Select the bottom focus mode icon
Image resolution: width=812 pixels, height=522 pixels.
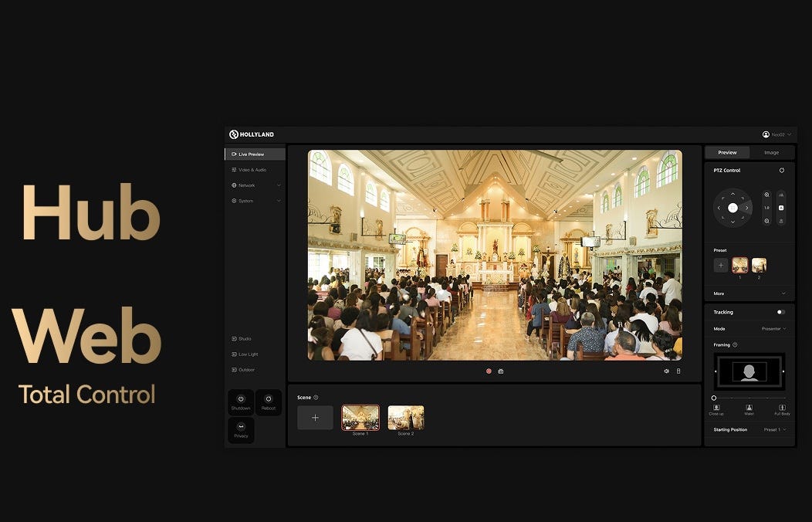click(781, 221)
